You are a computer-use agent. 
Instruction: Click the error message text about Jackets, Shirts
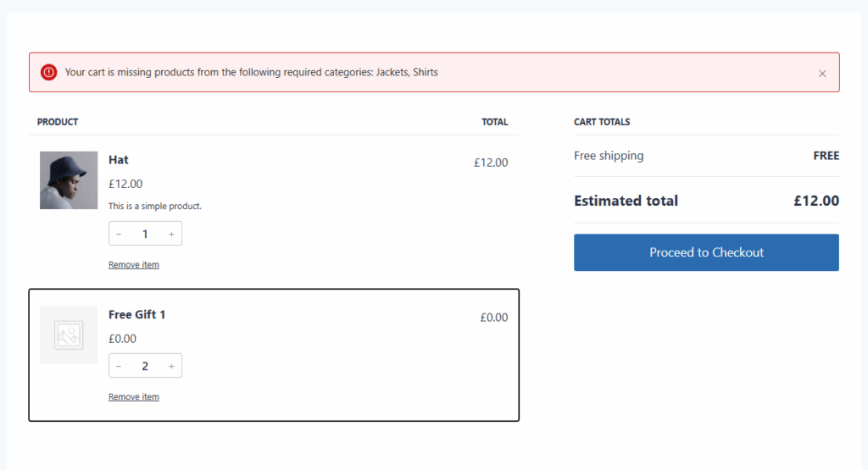click(x=251, y=72)
